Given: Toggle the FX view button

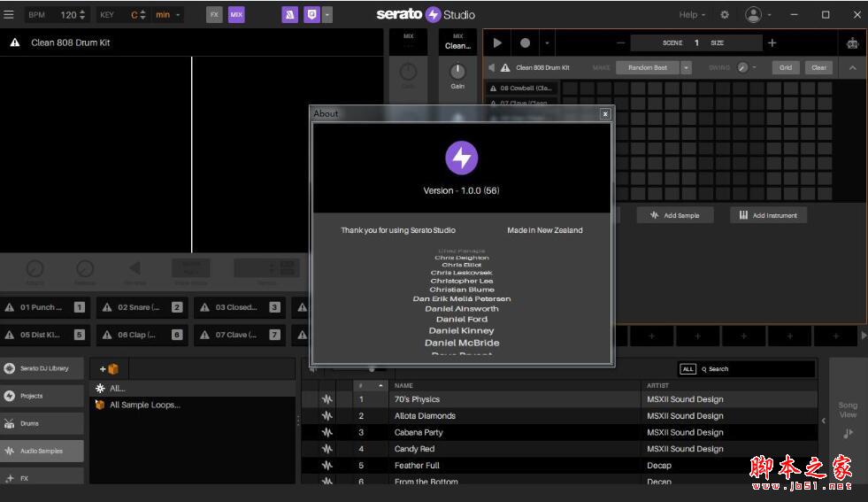Looking at the screenshot, I should pos(214,15).
